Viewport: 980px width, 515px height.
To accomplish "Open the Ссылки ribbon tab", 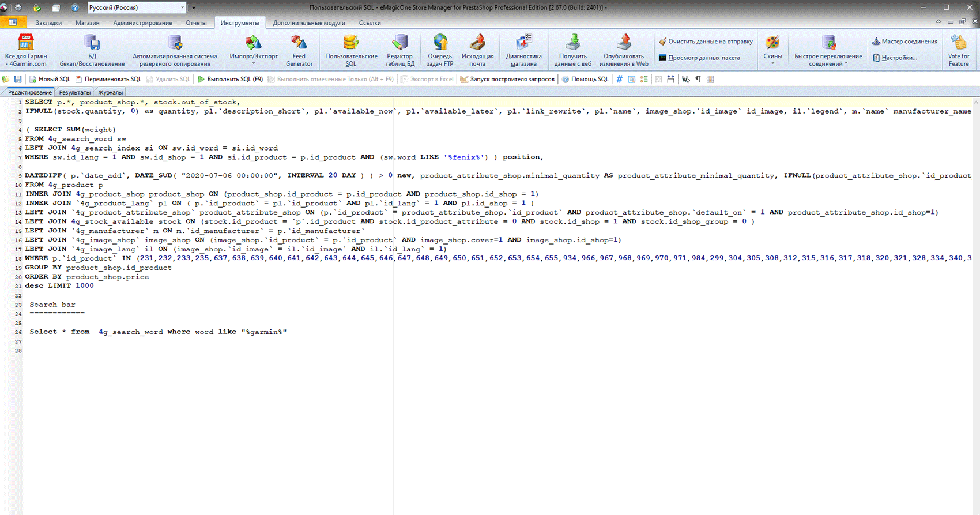I will 370,23.
